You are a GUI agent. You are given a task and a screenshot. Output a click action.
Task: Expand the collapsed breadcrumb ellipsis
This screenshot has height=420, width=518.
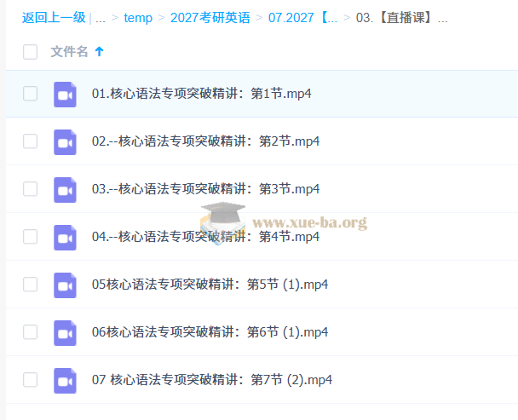(101, 18)
